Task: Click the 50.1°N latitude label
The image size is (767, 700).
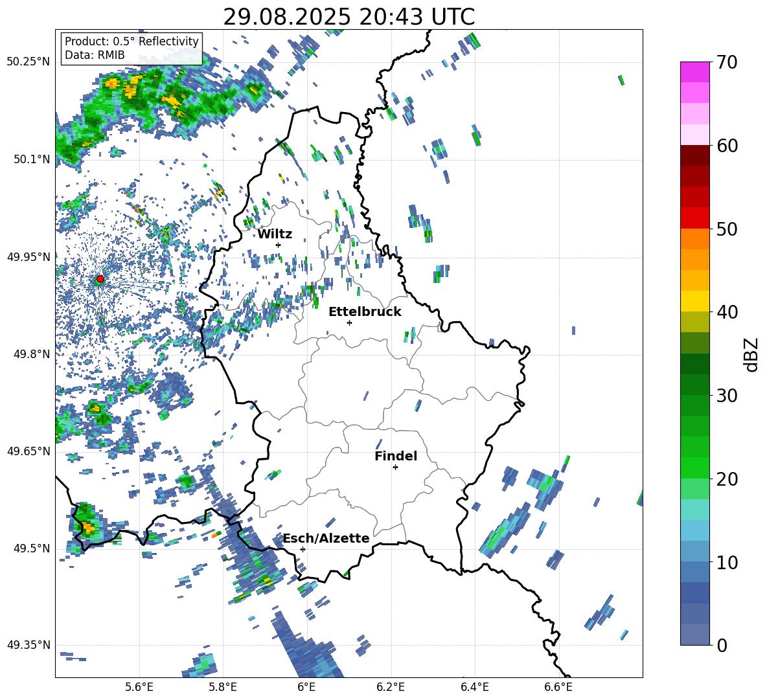Action: pyautogui.click(x=32, y=159)
